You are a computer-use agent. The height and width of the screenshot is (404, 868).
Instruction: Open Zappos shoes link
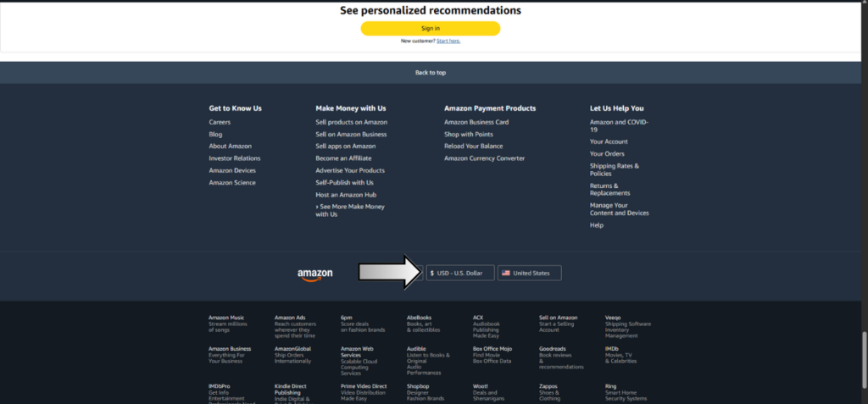tap(549, 392)
